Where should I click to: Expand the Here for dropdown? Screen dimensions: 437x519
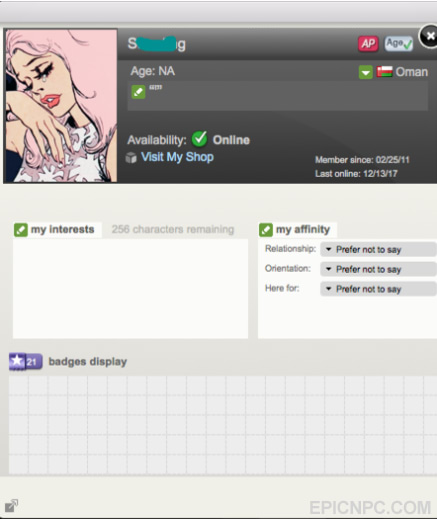tap(378, 289)
